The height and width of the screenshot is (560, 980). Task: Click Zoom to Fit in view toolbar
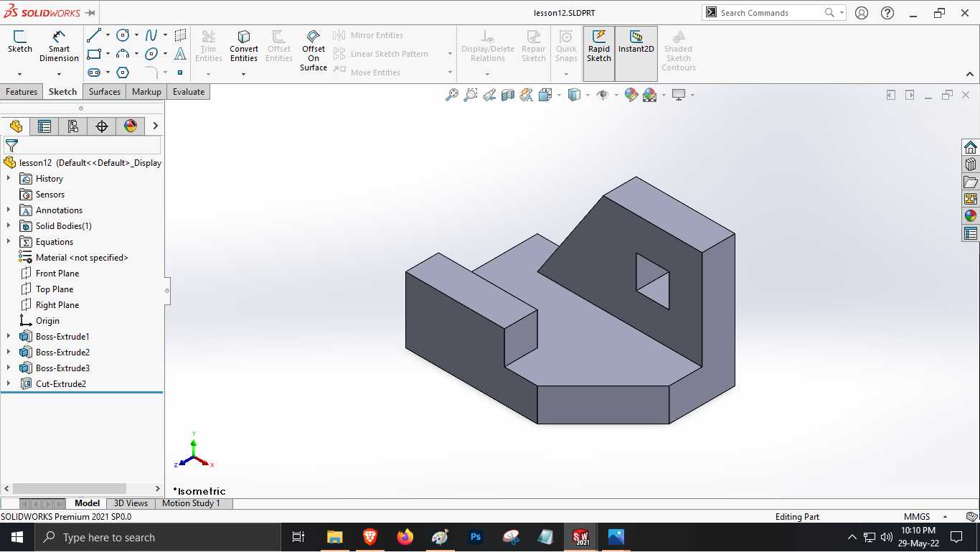[451, 95]
